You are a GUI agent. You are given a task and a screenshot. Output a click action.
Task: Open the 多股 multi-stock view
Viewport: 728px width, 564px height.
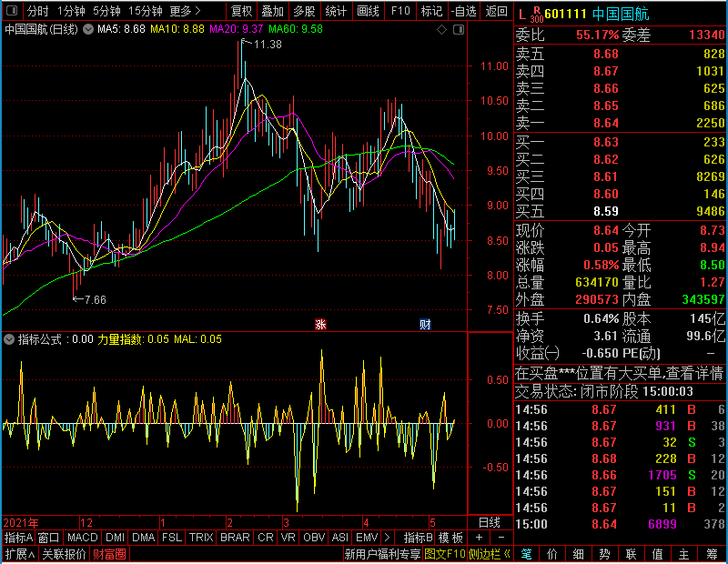(304, 11)
